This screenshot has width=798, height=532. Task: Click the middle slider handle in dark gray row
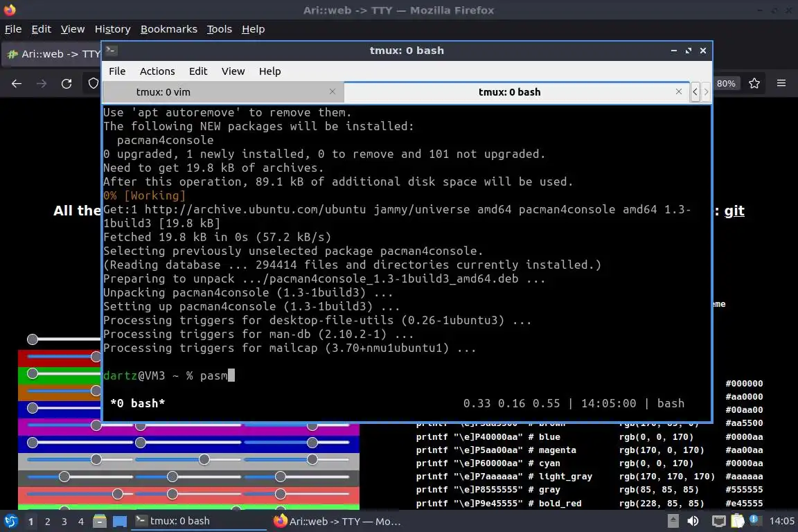pos(172,477)
